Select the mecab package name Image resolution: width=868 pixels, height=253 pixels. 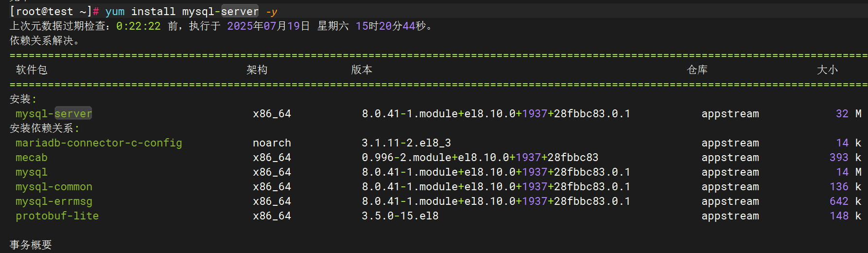point(32,158)
